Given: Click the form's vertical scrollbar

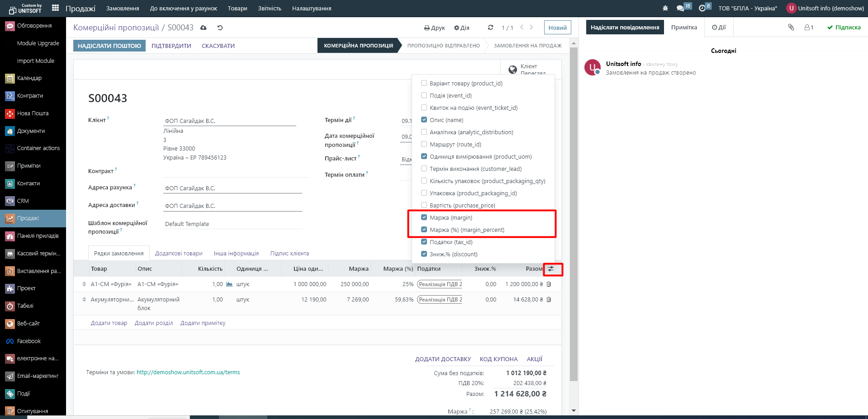Looking at the screenshot, I should click(x=574, y=212).
